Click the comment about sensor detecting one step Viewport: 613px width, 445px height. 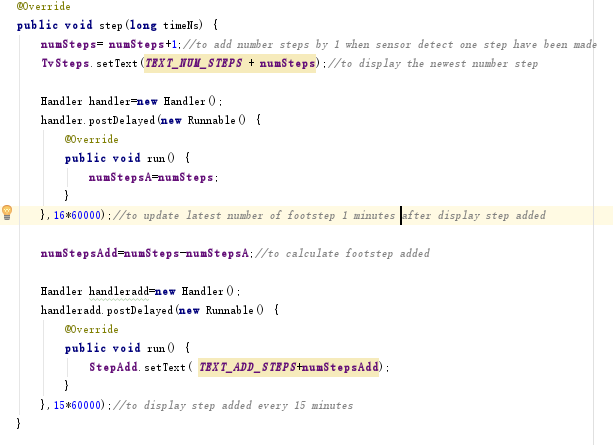(x=390, y=45)
